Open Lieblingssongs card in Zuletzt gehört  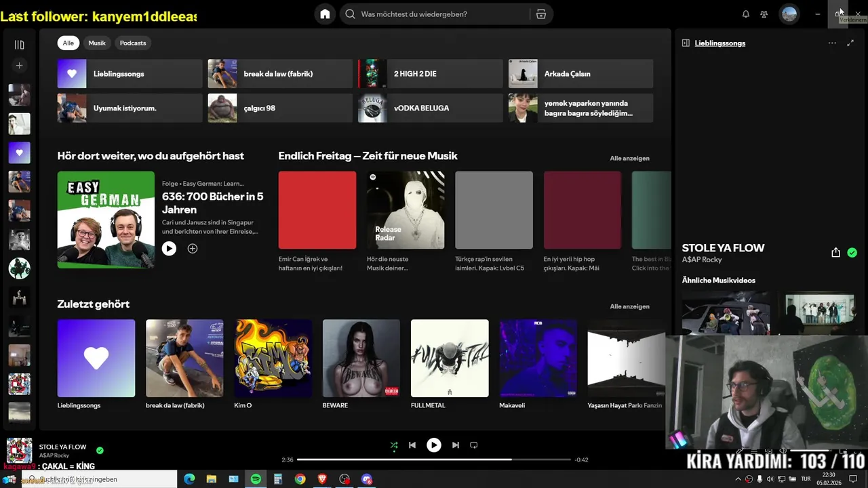coord(96,365)
